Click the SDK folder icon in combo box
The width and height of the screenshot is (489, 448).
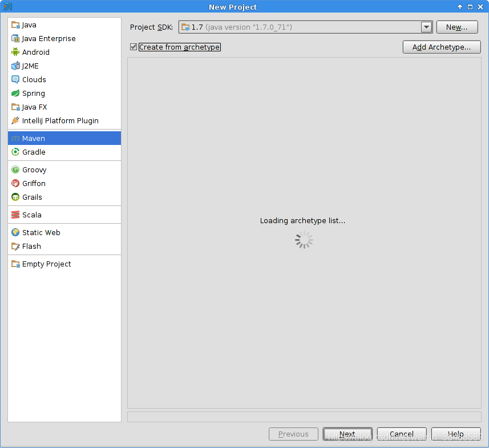click(185, 27)
